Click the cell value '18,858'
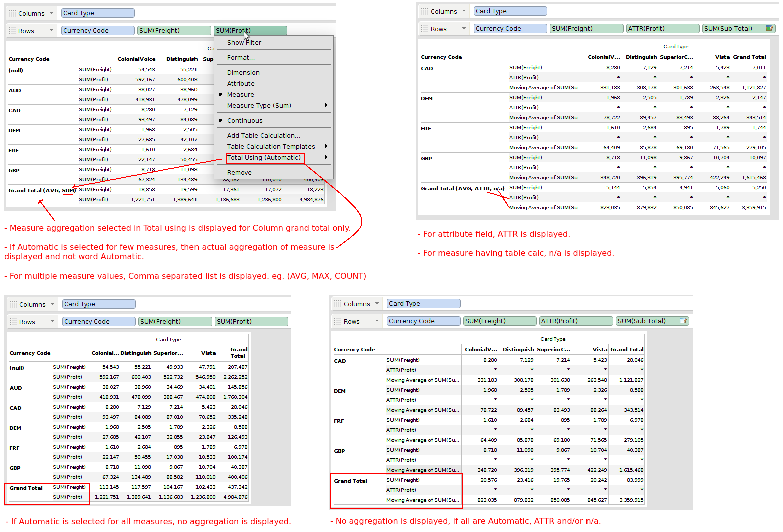Screen dimensions: 783x532 tap(147, 190)
